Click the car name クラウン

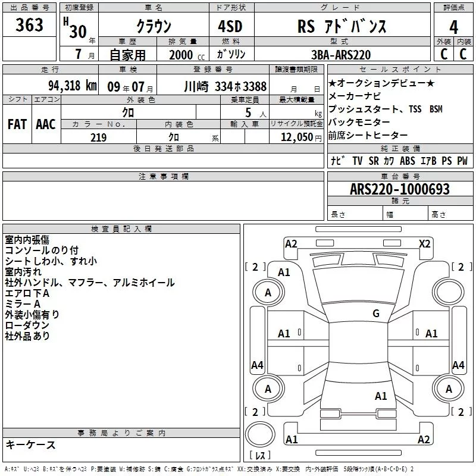coord(154,27)
